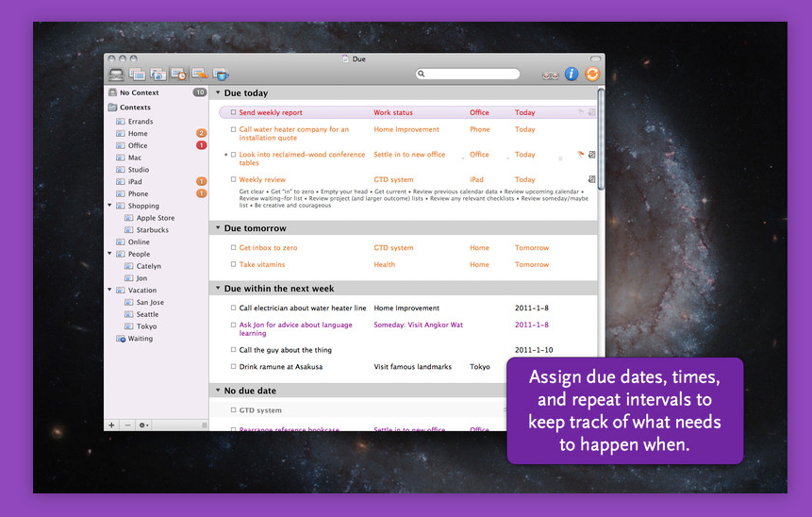Tick the Take vitamins checkbox
812x517 pixels.
point(233,265)
